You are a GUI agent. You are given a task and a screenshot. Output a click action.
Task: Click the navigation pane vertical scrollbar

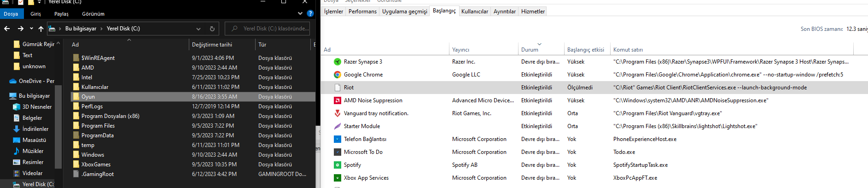[58, 124]
